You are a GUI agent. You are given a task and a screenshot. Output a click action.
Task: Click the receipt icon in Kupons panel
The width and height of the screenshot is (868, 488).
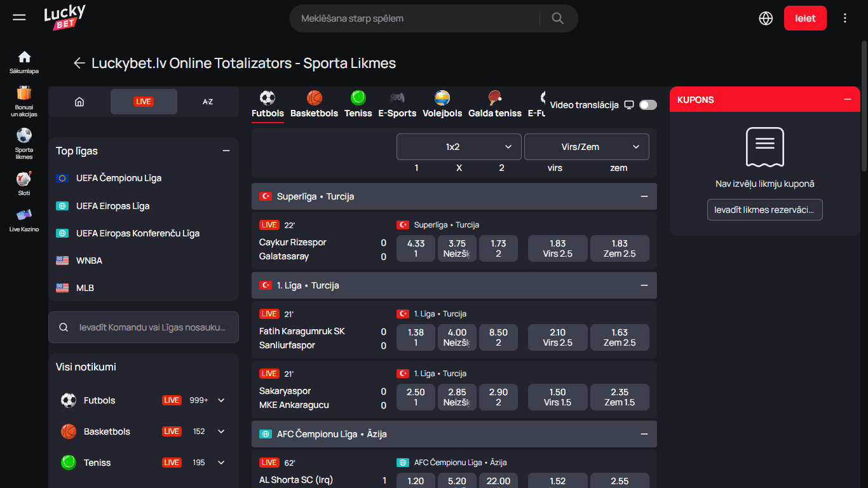[x=765, y=147]
